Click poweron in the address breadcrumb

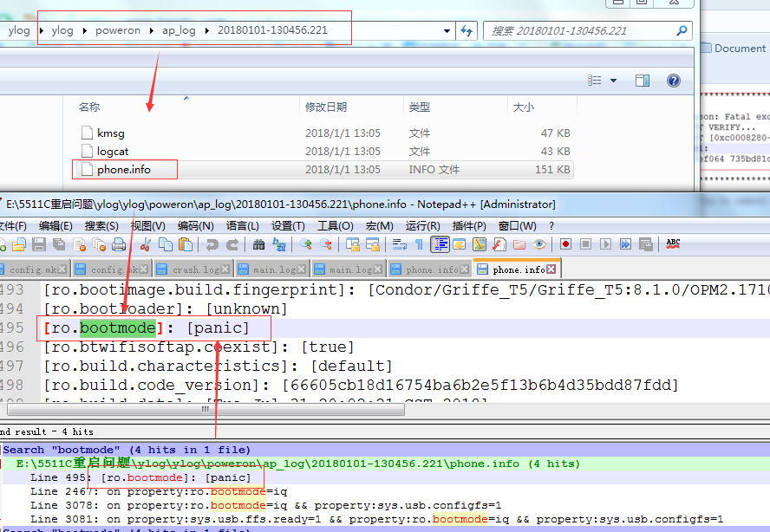(118, 30)
